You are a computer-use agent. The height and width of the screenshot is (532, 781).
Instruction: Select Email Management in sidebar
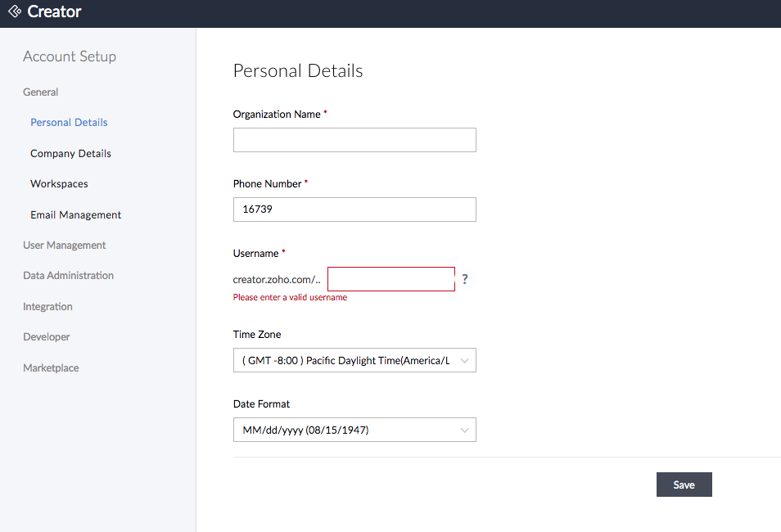75,215
